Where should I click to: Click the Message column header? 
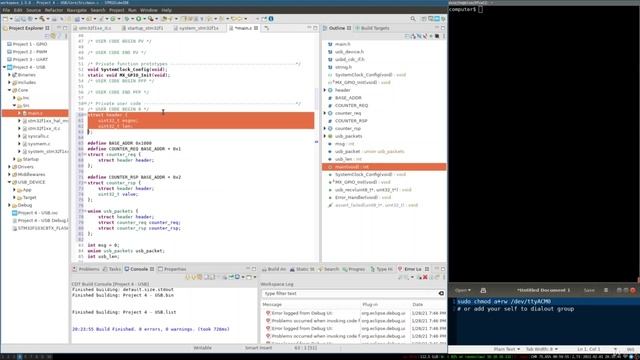pyautogui.click(x=272, y=304)
